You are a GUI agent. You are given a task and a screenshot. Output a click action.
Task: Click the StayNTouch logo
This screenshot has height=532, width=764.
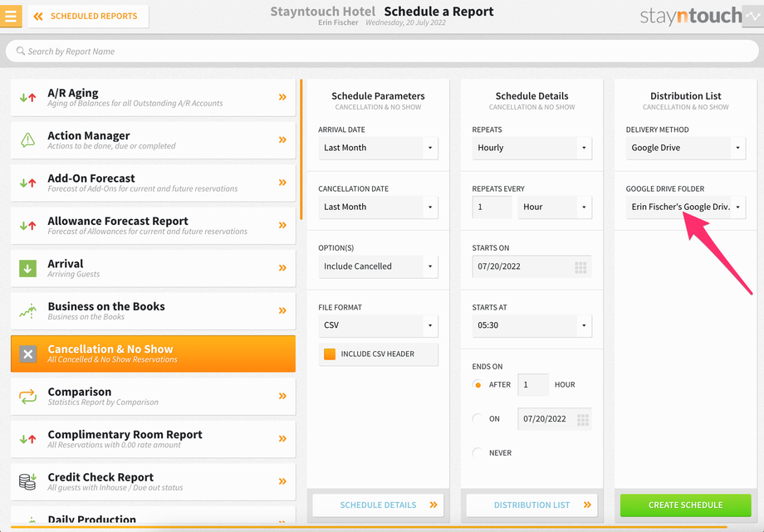click(690, 16)
